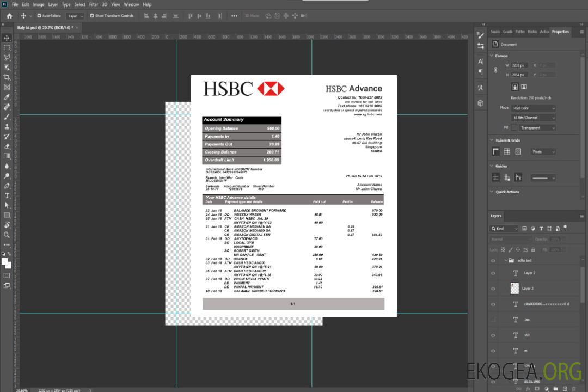This screenshot has height=392, width=588.
Task: Click the Delete layer trash icon
Action: pyautogui.click(x=574, y=389)
